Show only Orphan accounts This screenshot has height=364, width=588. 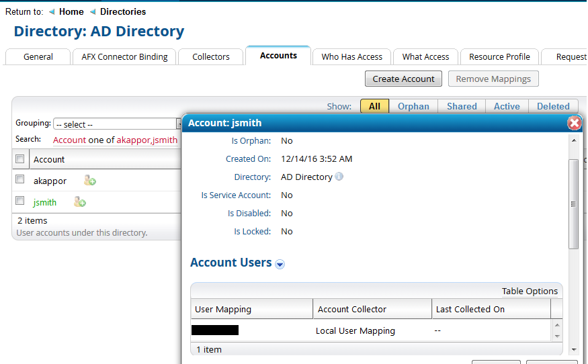pos(413,106)
